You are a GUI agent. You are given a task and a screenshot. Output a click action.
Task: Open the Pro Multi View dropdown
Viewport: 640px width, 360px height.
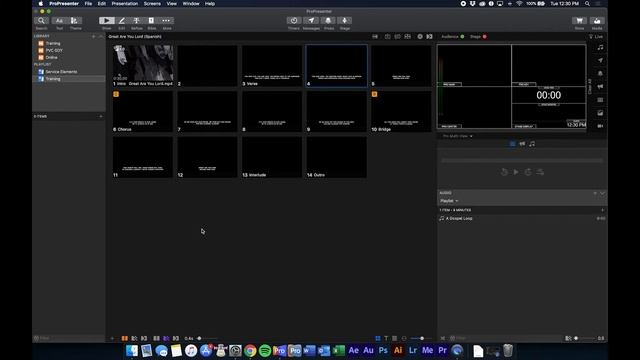click(x=458, y=136)
